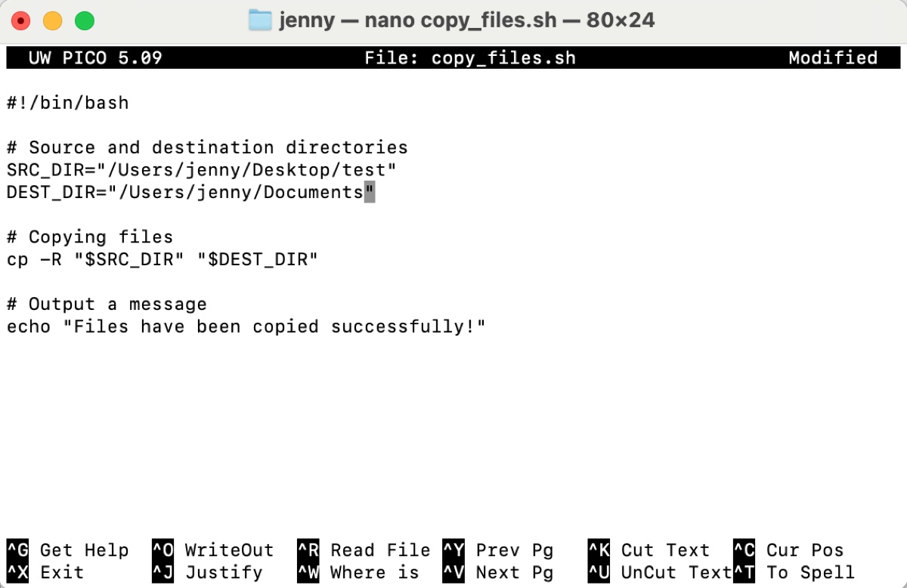Place cursor on the #!/bin/bash line
Image resolution: width=907 pixels, height=588 pixels.
click(x=68, y=103)
